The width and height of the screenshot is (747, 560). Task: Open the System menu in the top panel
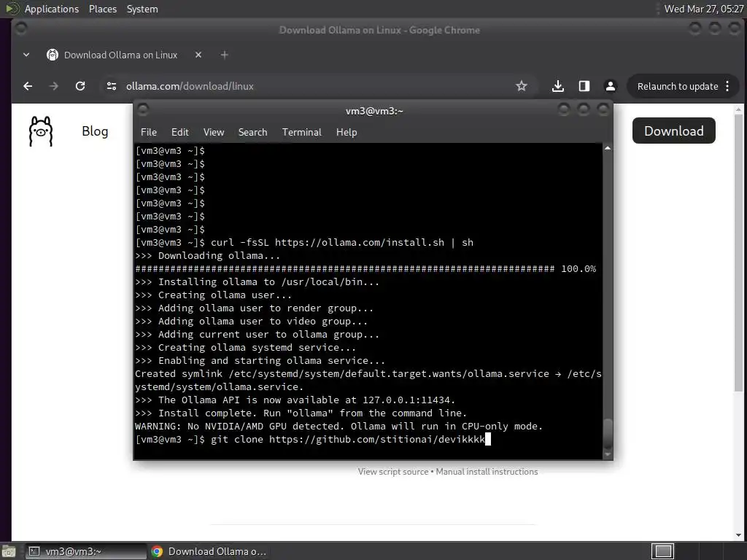pos(142,9)
